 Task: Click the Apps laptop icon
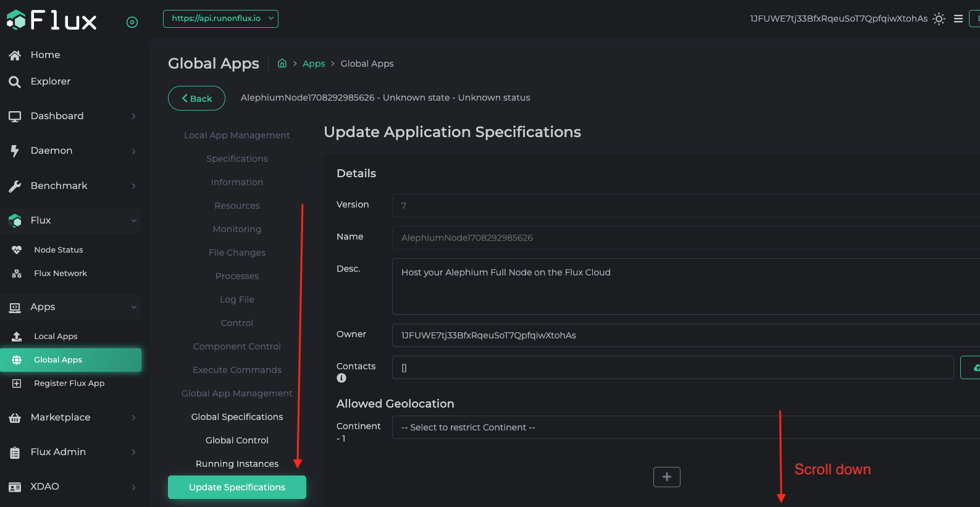pos(15,308)
